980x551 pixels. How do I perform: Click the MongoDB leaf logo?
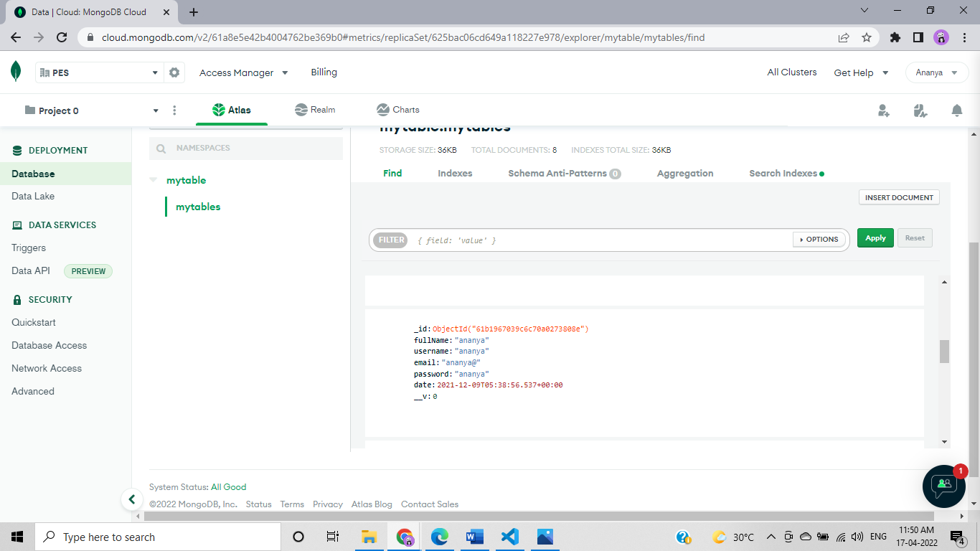coord(16,72)
